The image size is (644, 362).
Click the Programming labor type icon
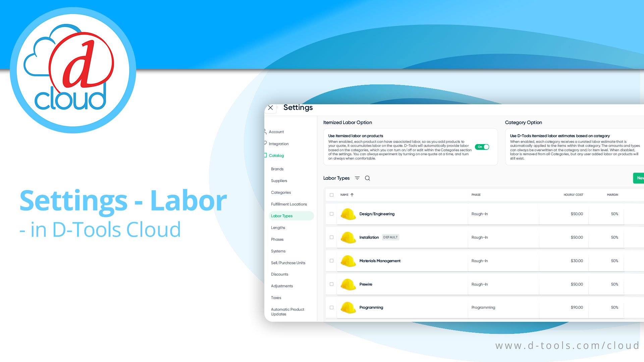[x=347, y=307]
